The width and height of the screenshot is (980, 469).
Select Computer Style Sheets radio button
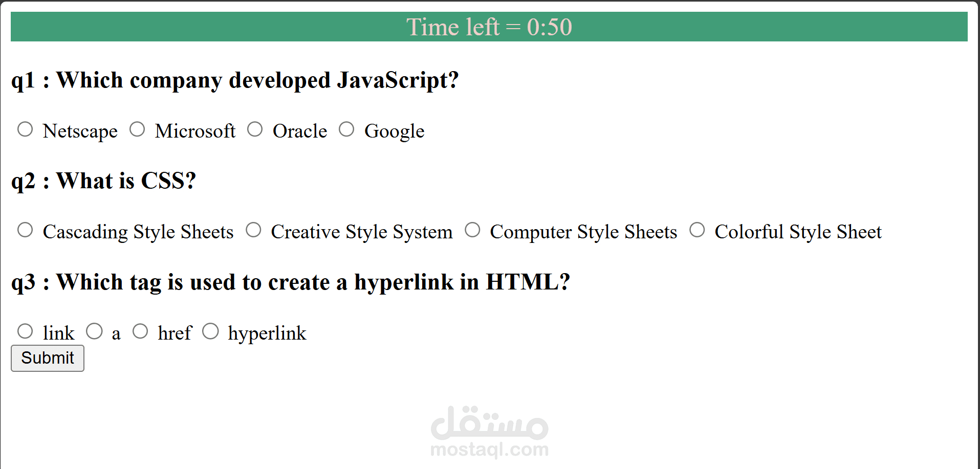[472, 230]
